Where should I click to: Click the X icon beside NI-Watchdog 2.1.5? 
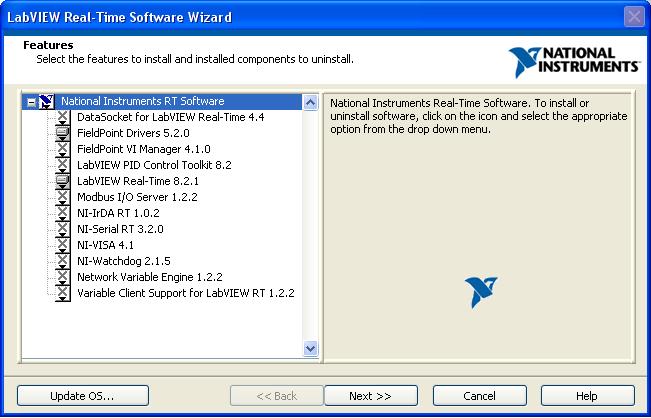63,261
